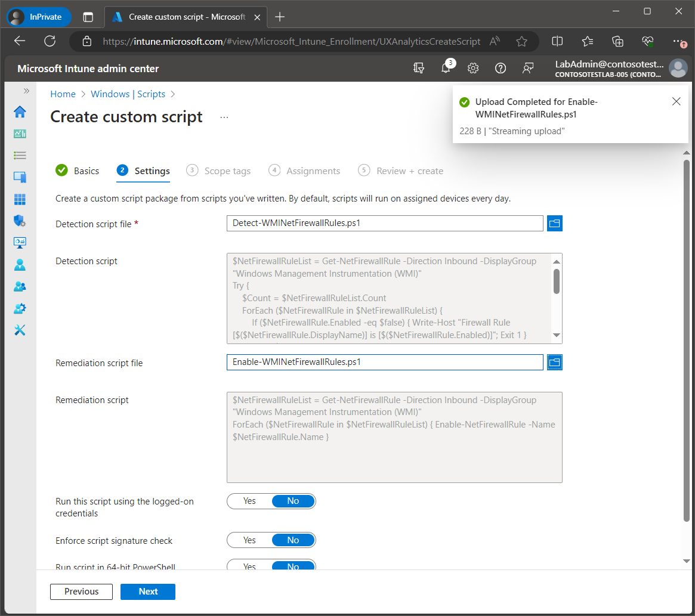Open tab actions menu icon
The image size is (695, 616).
click(88, 17)
